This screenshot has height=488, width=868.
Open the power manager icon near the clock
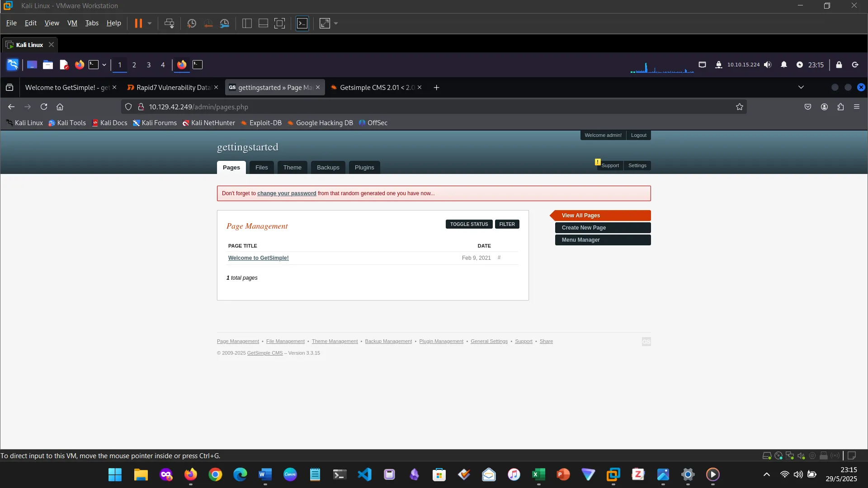pyautogui.click(x=800, y=65)
